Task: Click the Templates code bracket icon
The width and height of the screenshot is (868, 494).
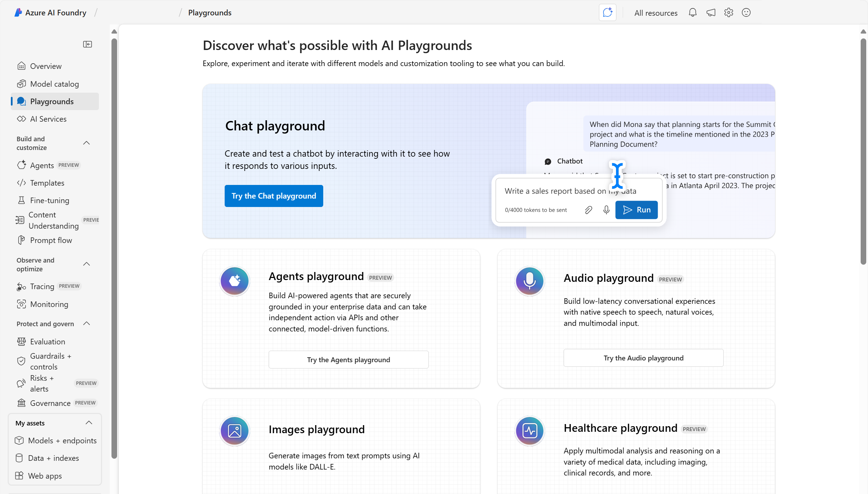Action: (21, 182)
